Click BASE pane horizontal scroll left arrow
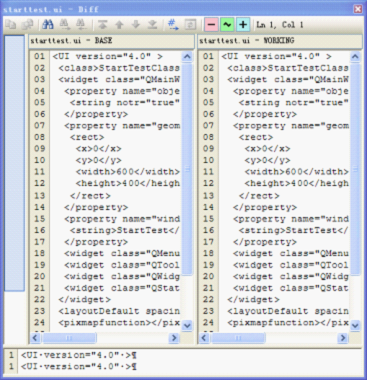Viewport: 367px width, 380px height. coord(35,338)
